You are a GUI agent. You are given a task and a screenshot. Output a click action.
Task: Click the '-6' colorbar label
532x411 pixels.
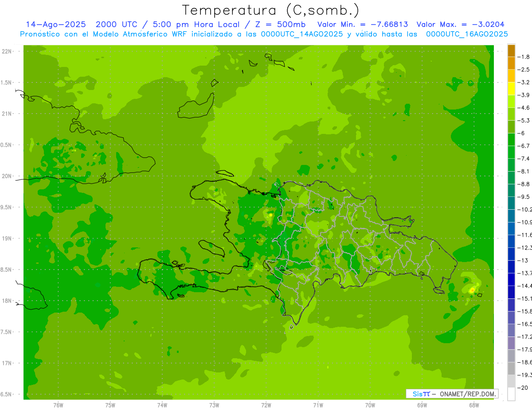(x=522, y=133)
